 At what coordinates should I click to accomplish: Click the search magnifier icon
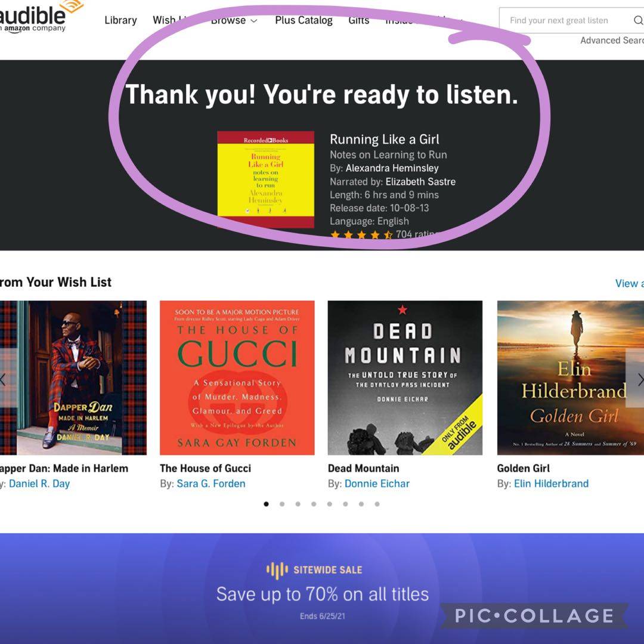(637, 20)
